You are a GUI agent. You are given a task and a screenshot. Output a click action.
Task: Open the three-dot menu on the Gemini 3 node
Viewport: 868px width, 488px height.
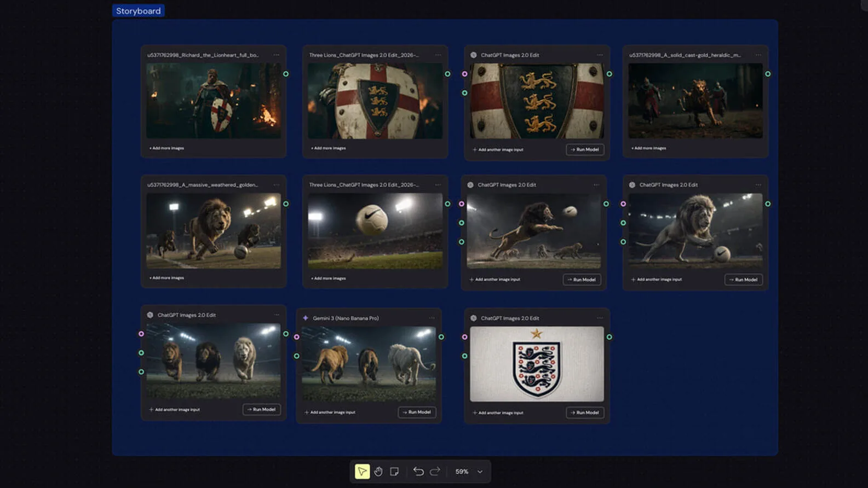tap(432, 318)
